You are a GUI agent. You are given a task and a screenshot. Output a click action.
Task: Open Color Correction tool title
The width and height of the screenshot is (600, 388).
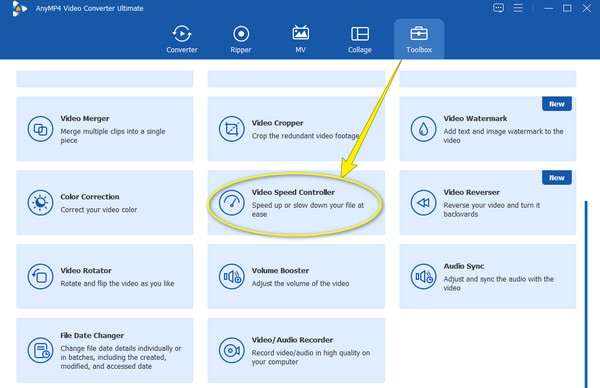pos(90,197)
